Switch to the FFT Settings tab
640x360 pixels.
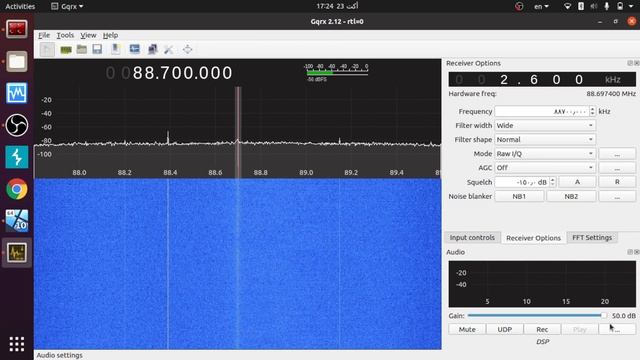[x=592, y=238]
